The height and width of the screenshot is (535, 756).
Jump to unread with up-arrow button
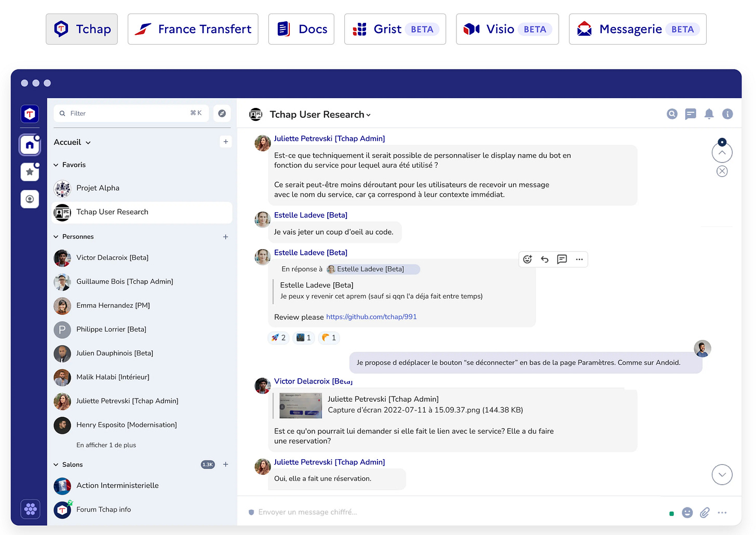coord(722,153)
